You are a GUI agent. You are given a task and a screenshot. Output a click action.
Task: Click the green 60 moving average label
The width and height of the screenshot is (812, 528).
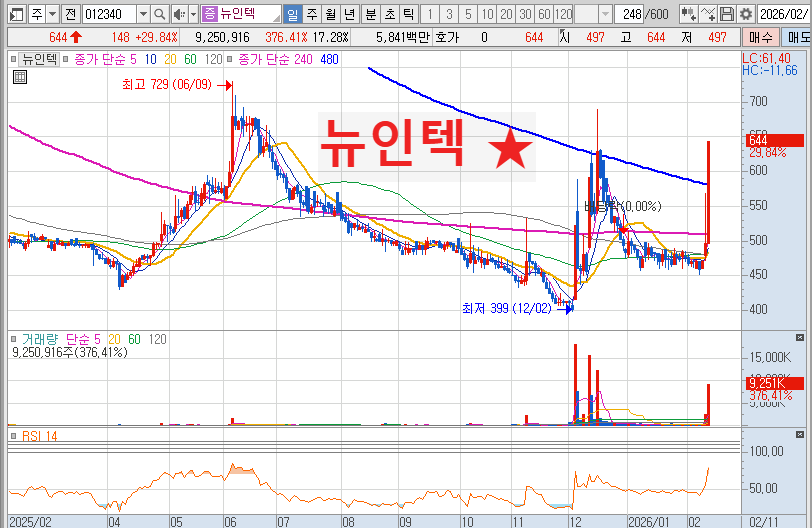(x=191, y=60)
